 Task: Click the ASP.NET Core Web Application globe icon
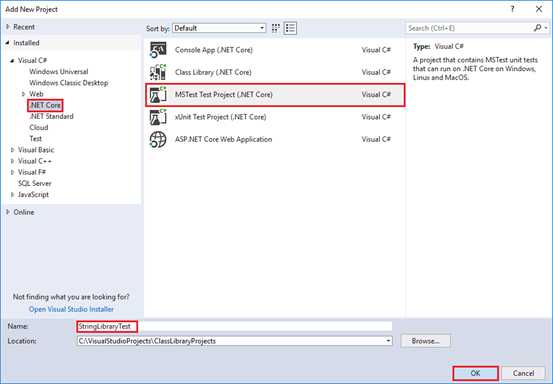click(x=158, y=139)
